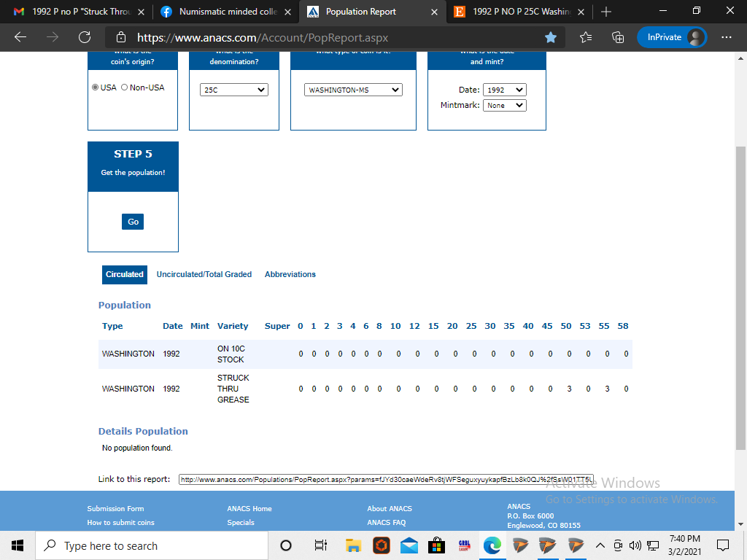
Task: Open the 25C denomination dropdown
Action: (234, 90)
